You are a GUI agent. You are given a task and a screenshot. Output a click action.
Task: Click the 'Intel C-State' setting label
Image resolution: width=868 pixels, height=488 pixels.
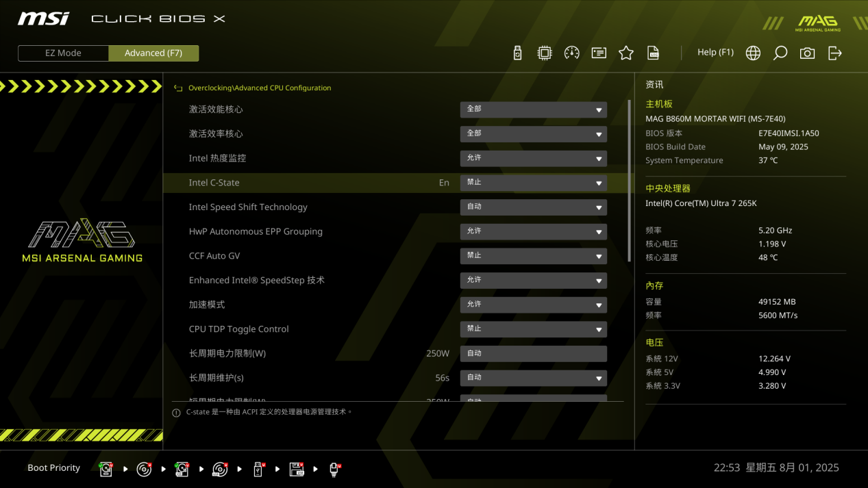pyautogui.click(x=214, y=183)
